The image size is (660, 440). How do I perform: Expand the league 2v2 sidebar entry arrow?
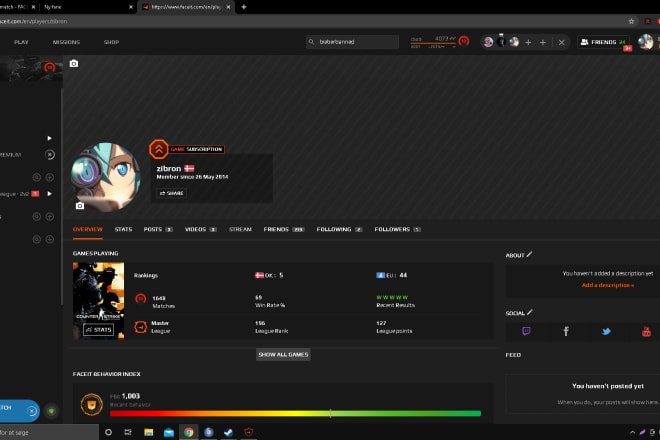click(x=49, y=194)
